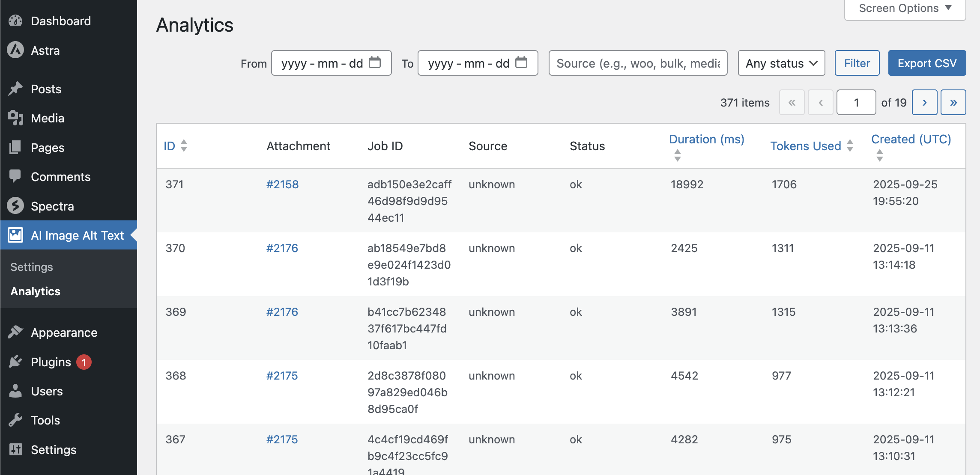
Task: Click the Dashboard gauge icon
Action: tap(15, 21)
